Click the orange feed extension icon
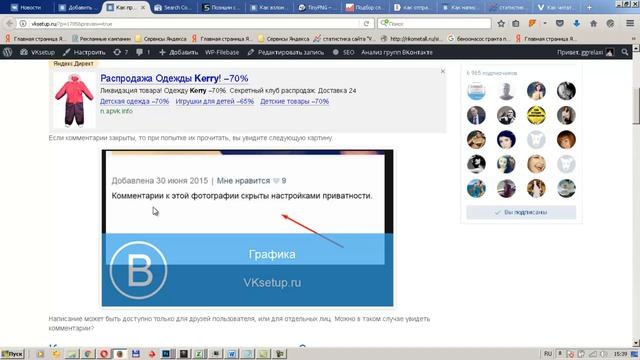The width and height of the screenshot is (640, 360). 532,24
